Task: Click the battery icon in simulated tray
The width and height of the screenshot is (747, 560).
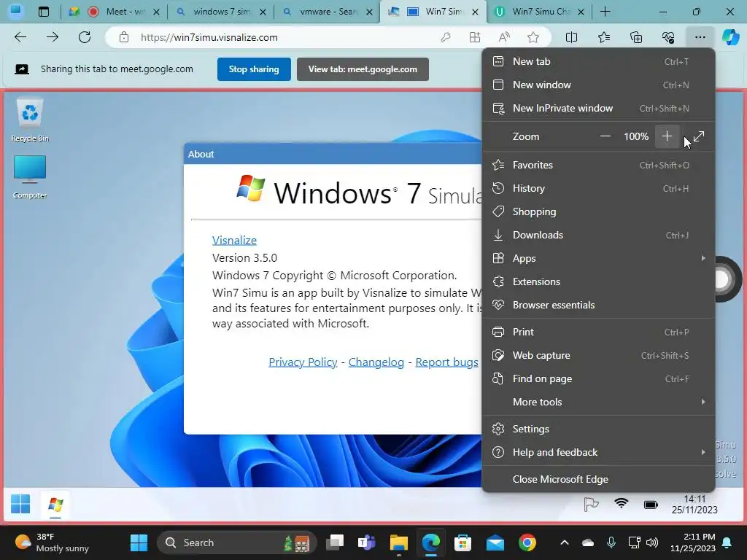Action: 651,505
